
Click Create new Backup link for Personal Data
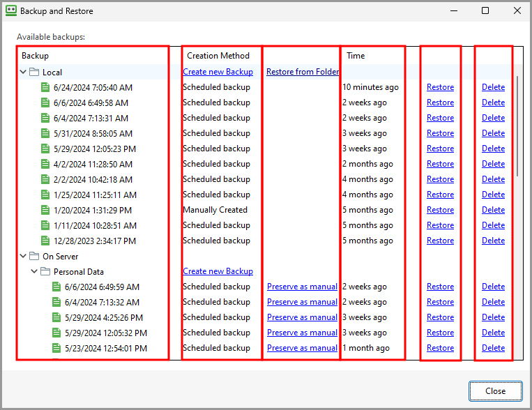coord(218,271)
